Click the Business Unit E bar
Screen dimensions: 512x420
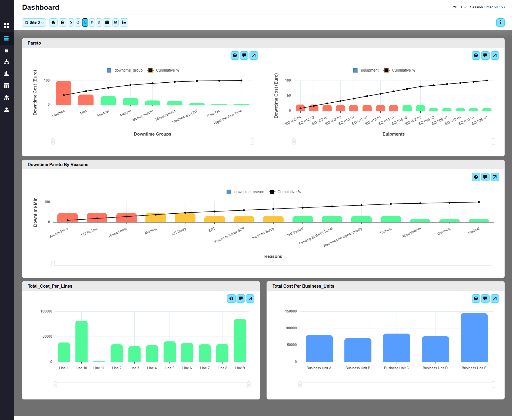474,338
